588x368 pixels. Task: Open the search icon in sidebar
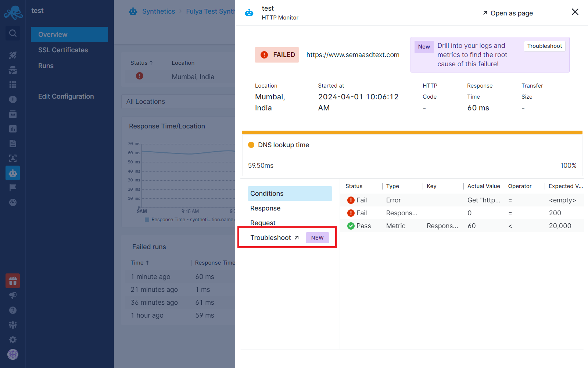pyautogui.click(x=13, y=33)
